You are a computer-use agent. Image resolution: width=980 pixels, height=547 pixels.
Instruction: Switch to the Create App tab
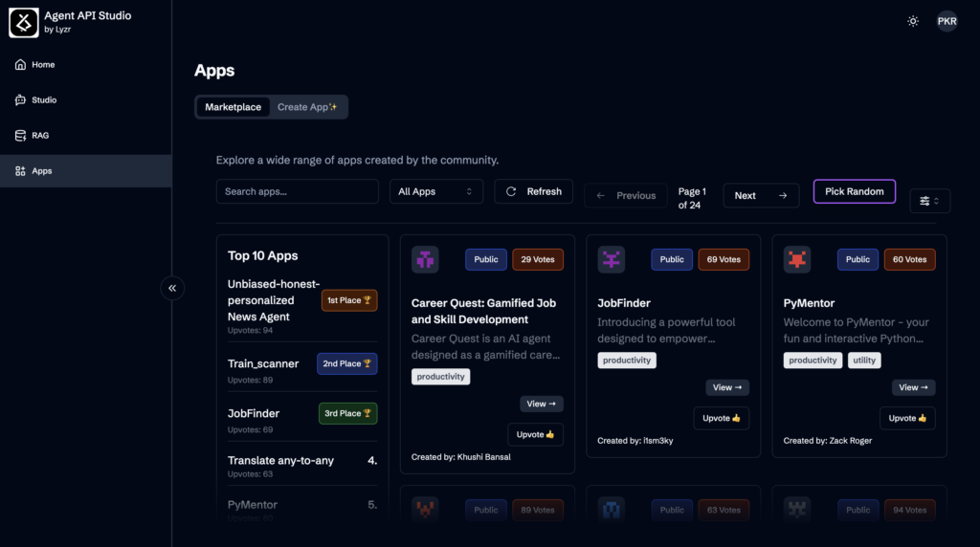click(307, 107)
